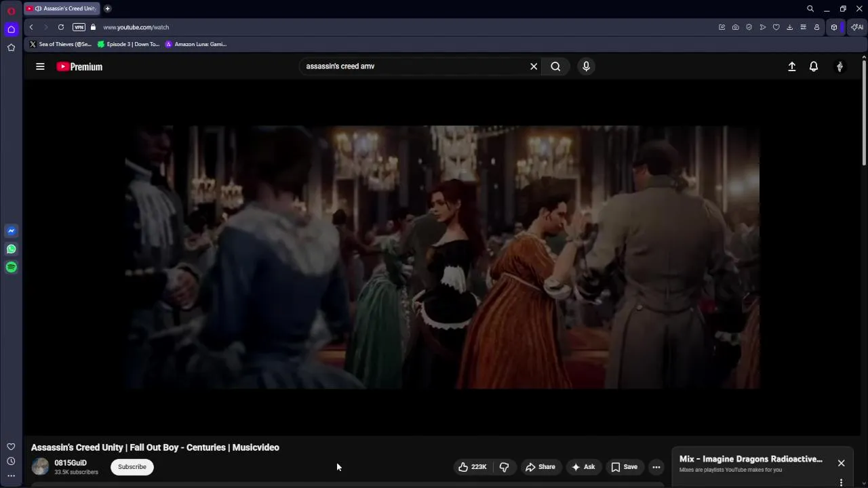Run YouTube search with magnifier button
This screenshot has width=868, height=488.
pos(555,66)
